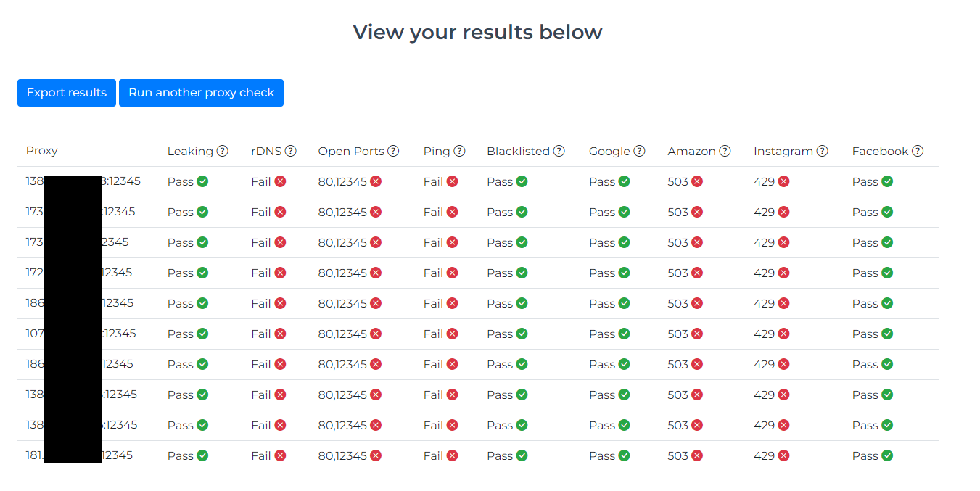
Task: Click the green Facebook pass icon, last row
Action: (887, 455)
